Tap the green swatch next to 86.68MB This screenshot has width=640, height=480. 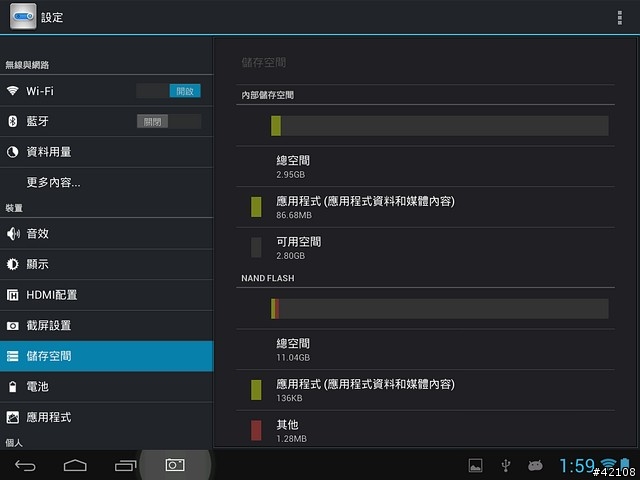click(x=256, y=207)
